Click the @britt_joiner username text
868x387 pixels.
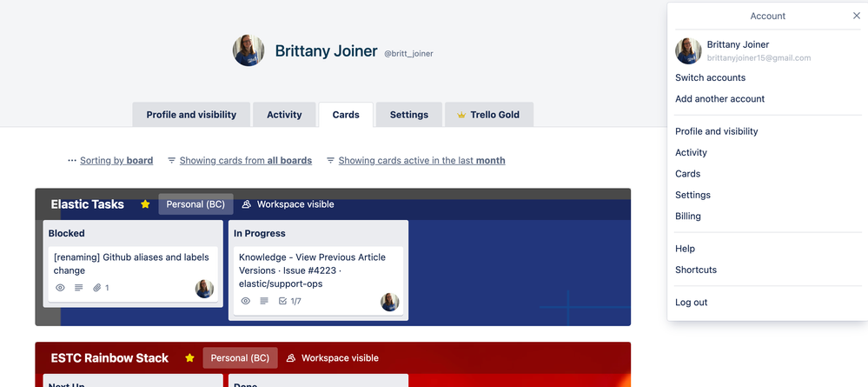tap(408, 54)
